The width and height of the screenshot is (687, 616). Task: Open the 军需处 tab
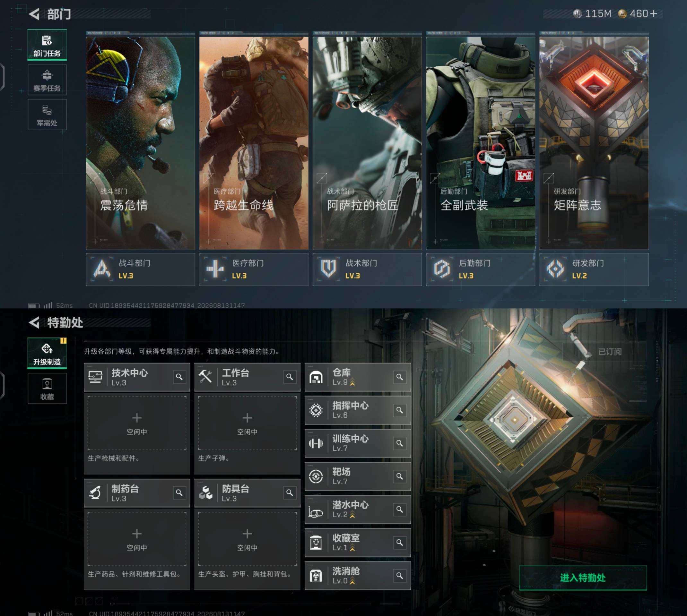47,115
